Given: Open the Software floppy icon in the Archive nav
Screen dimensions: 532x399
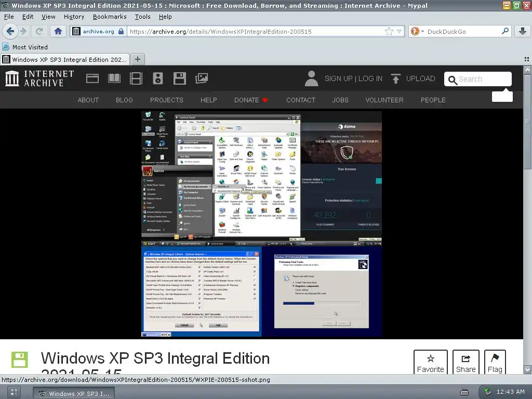Looking at the screenshot, I should (x=179, y=78).
